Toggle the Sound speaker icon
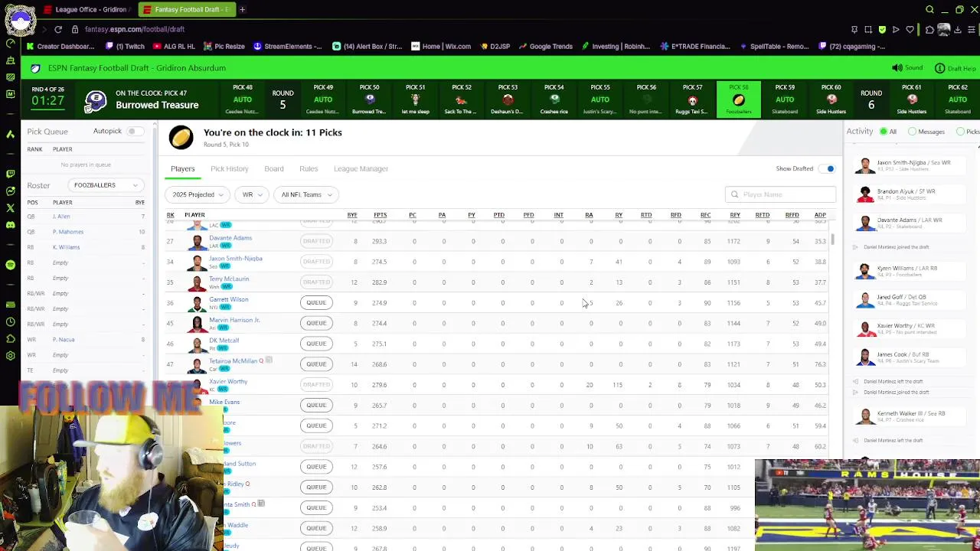The image size is (980, 551). point(897,68)
